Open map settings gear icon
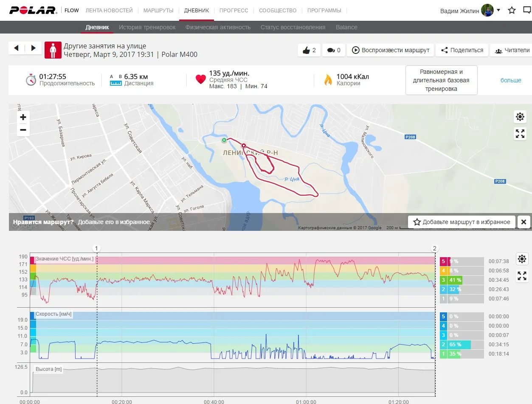 pyautogui.click(x=520, y=117)
